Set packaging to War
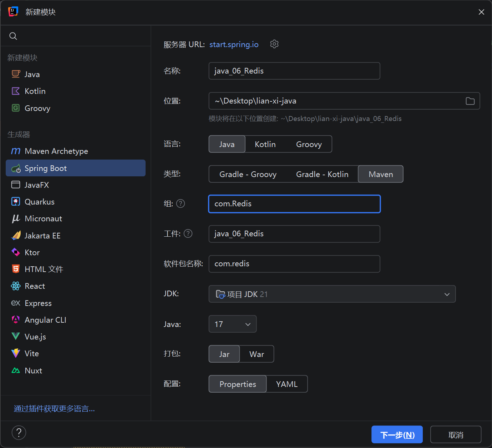This screenshot has width=492, height=448. point(257,354)
